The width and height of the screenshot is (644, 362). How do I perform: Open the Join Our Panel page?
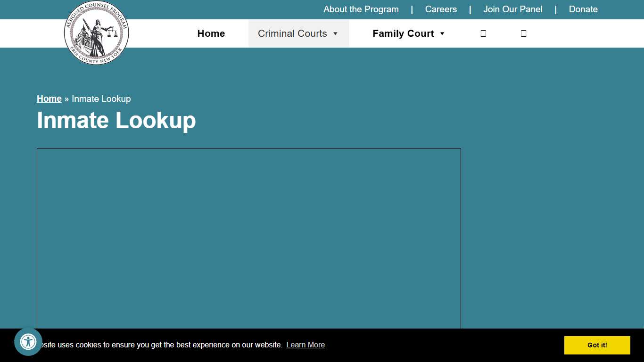pos(513,9)
